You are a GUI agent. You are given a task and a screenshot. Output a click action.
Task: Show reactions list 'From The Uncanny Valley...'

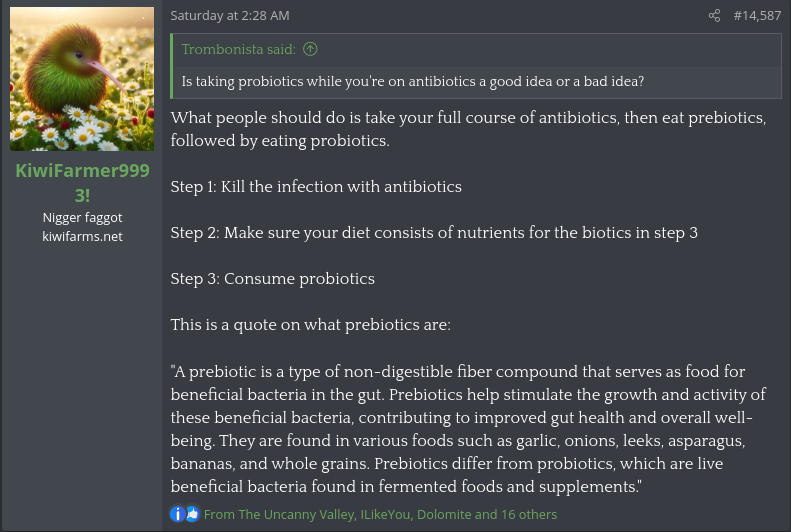coord(380,514)
